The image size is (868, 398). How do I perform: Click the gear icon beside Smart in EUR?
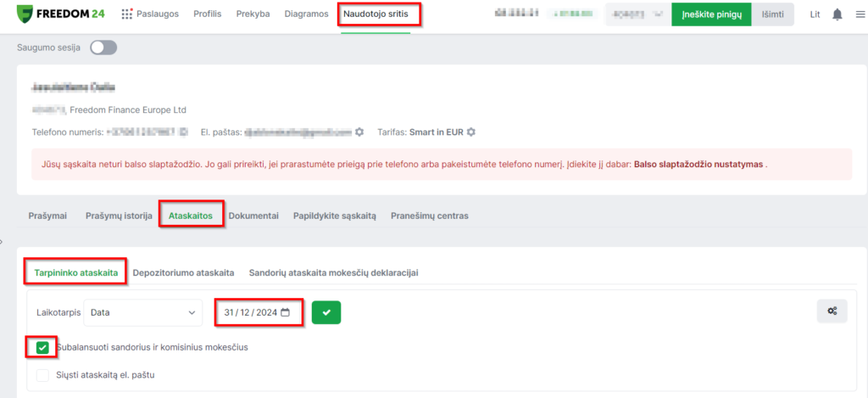coord(471,132)
